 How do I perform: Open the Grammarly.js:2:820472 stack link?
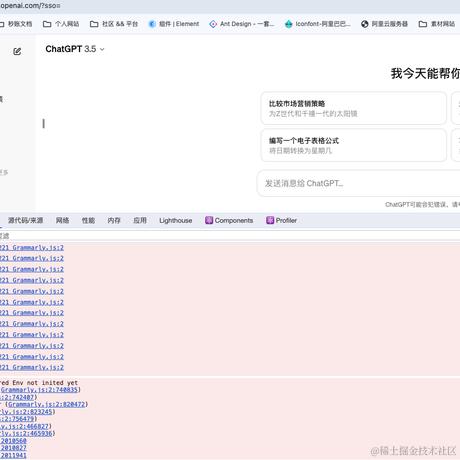click(47, 404)
